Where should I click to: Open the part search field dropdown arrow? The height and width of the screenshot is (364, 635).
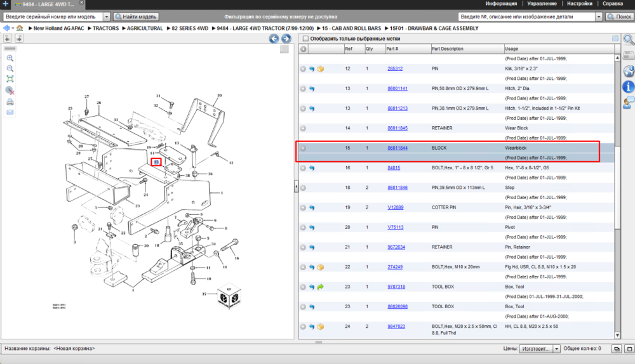[599, 16]
